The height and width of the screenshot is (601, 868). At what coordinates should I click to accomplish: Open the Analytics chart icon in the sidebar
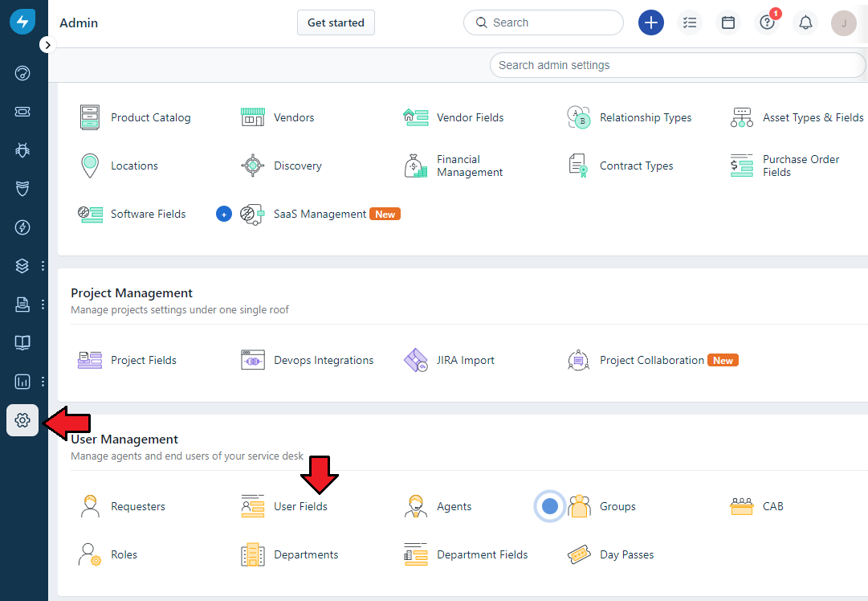coord(22,382)
